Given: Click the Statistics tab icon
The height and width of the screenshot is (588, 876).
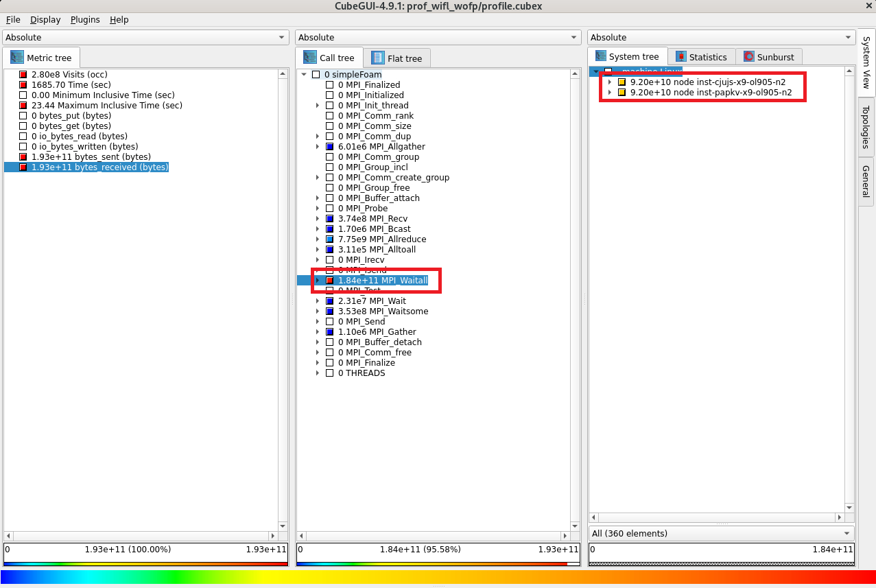Looking at the screenshot, I should point(680,57).
